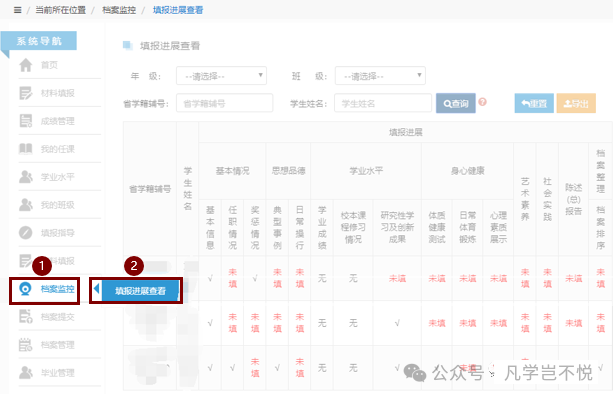This screenshot has width=613, height=398.
Task: Open 填报进展查看 breadcrumb link
Action: coord(178,10)
